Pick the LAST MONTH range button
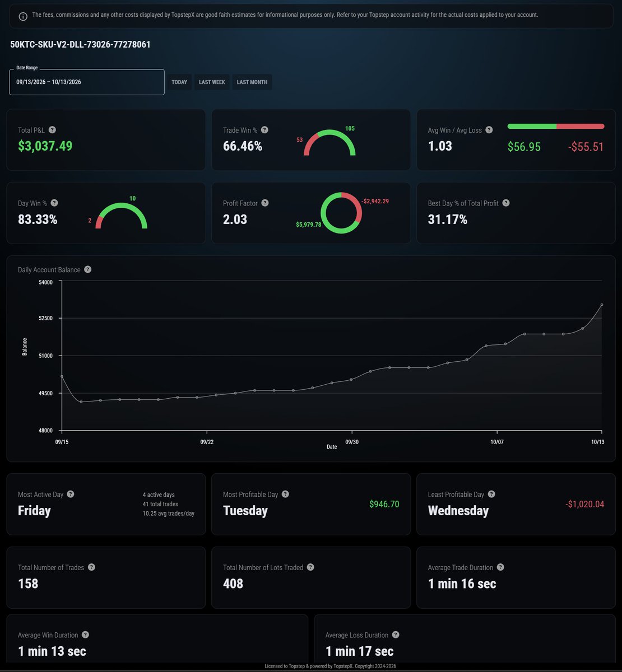622x672 pixels. [x=252, y=82]
